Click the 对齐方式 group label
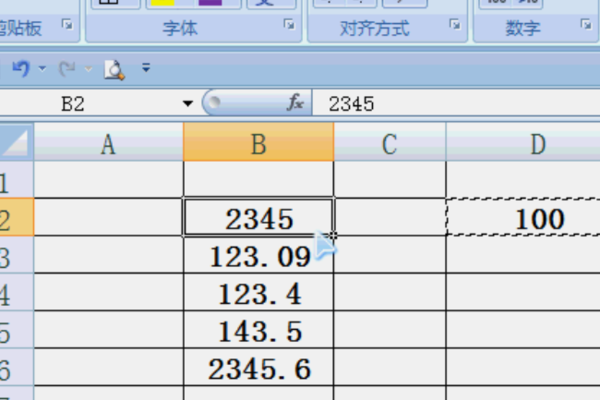Image resolution: width=600 pixels, height=400 pixels. coord(375,28)
